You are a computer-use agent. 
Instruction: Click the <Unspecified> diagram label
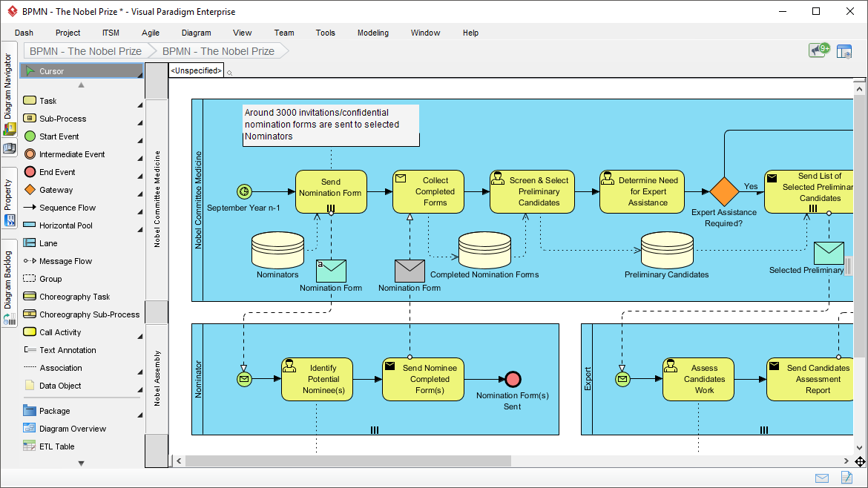coord(196,70)
